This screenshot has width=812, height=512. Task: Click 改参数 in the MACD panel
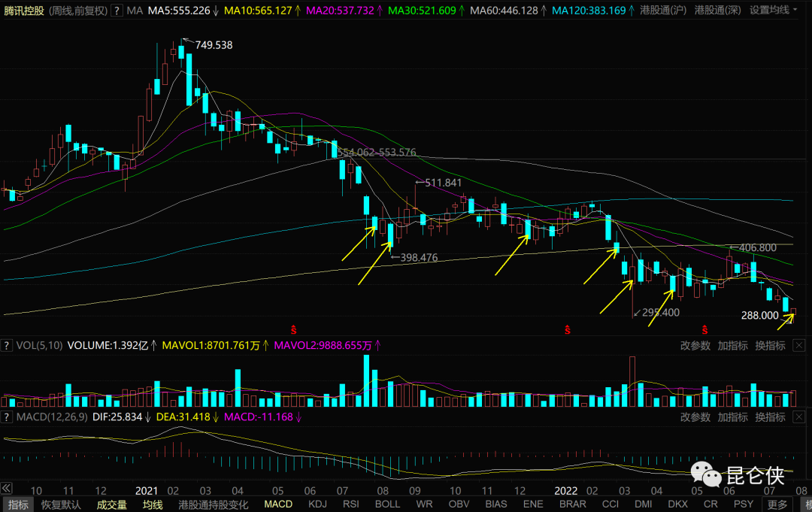tap(695, 417)
